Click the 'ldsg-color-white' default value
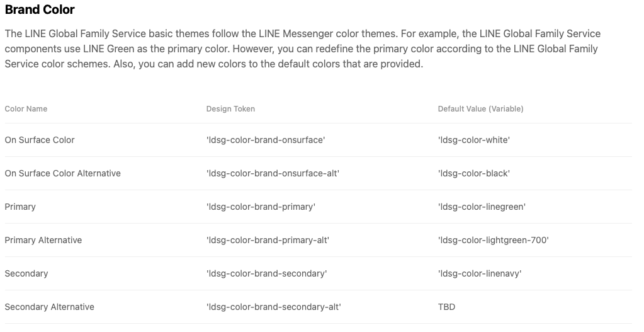 click(473, 140)
